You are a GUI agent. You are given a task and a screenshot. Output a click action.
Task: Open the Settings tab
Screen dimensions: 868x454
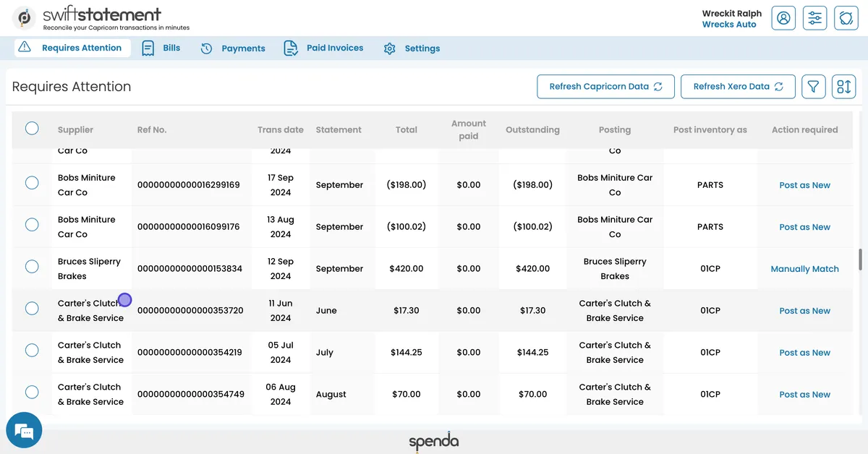[x=412, y=48]
